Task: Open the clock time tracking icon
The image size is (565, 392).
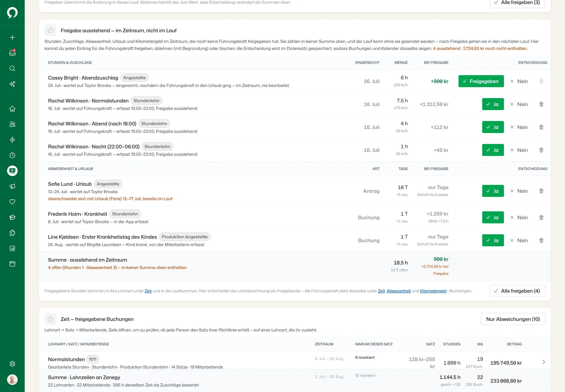Action: 12,155
